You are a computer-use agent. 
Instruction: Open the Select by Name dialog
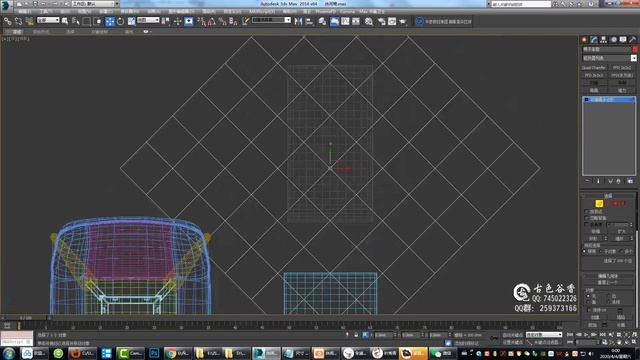(x=76, y=21)
